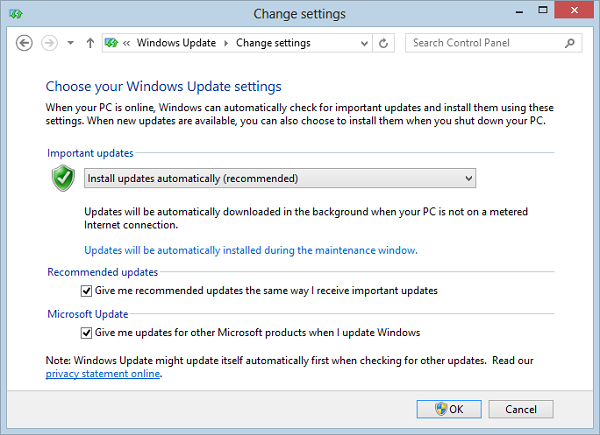Confirm settings with the OK button
This screenshot has height=435, width=600.
449,409
